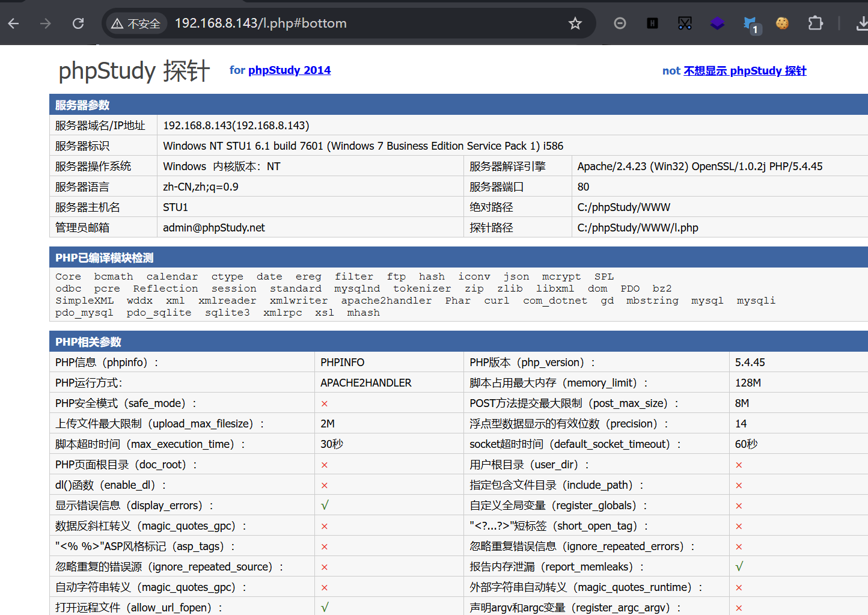This screenshot has height=615, width=868.
Task: Bookmark this page with the star icon
Action: tap(575, 23)
